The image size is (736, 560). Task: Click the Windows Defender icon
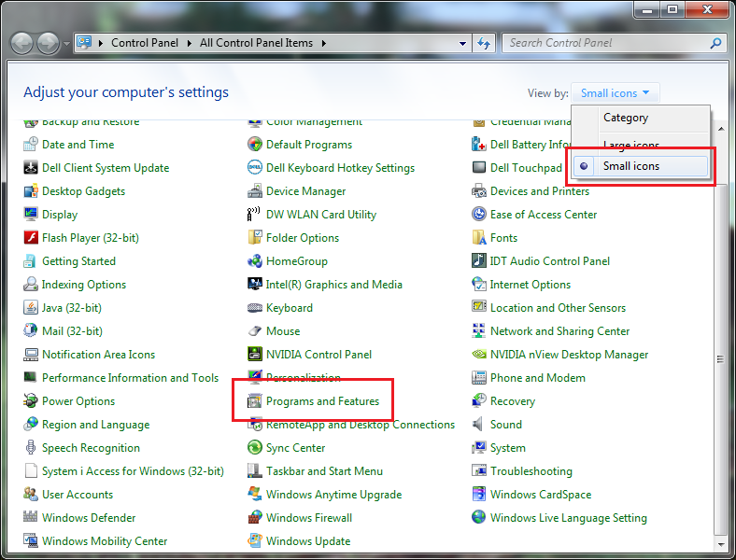31,517
